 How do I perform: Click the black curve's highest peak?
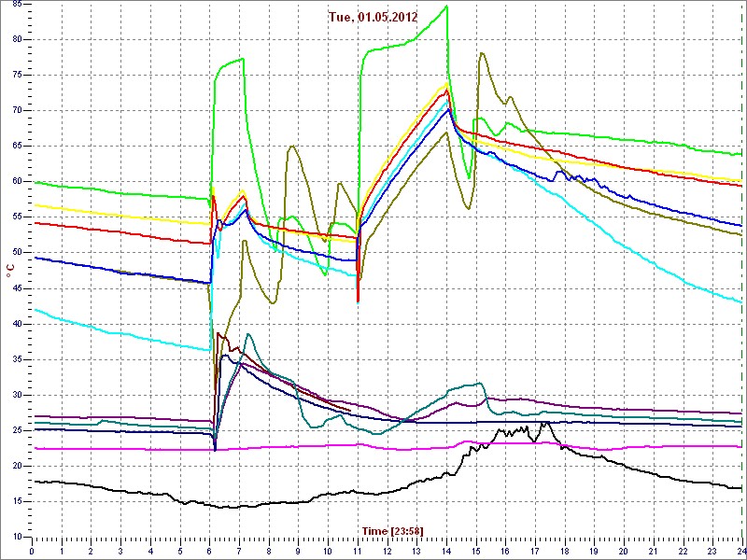click(543, 423)
